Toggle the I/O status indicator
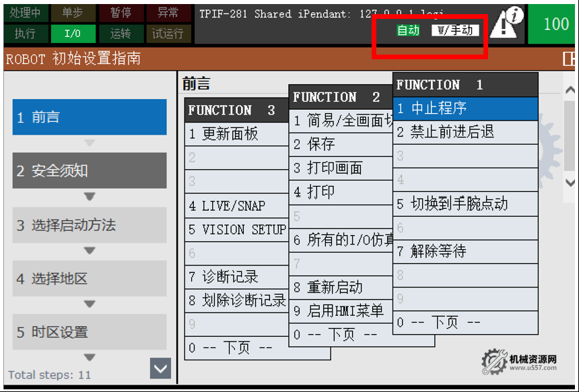Viewport: 579px width, 392px height. pyautogui.click(x=73, y=32)
